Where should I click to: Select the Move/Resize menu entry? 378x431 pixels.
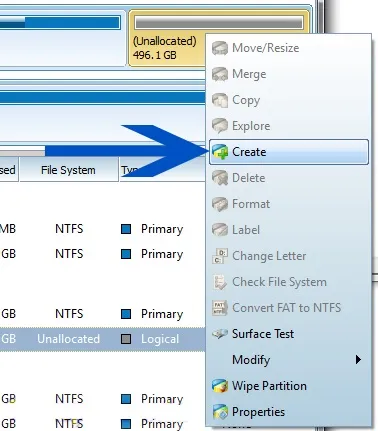pyautogui.click(x=289, y=48)
